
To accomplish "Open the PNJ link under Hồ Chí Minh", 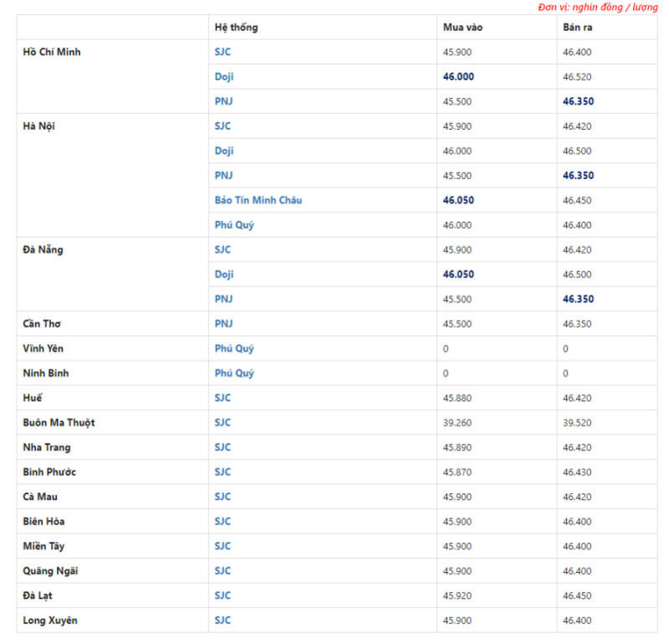I will [x=224, y=101].
